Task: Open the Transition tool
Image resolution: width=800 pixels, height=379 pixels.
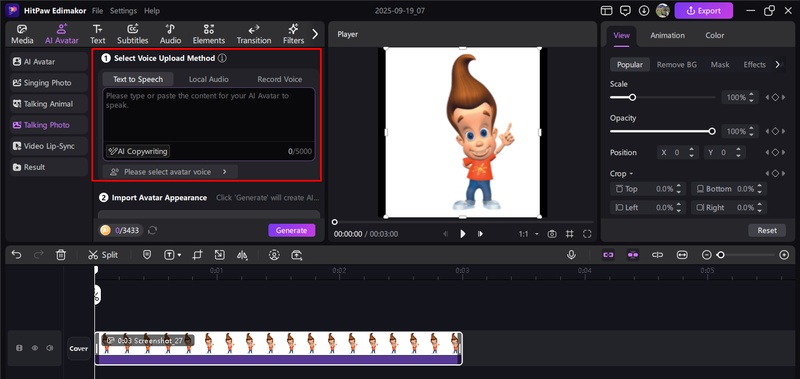Action: (x=254, y=34)
